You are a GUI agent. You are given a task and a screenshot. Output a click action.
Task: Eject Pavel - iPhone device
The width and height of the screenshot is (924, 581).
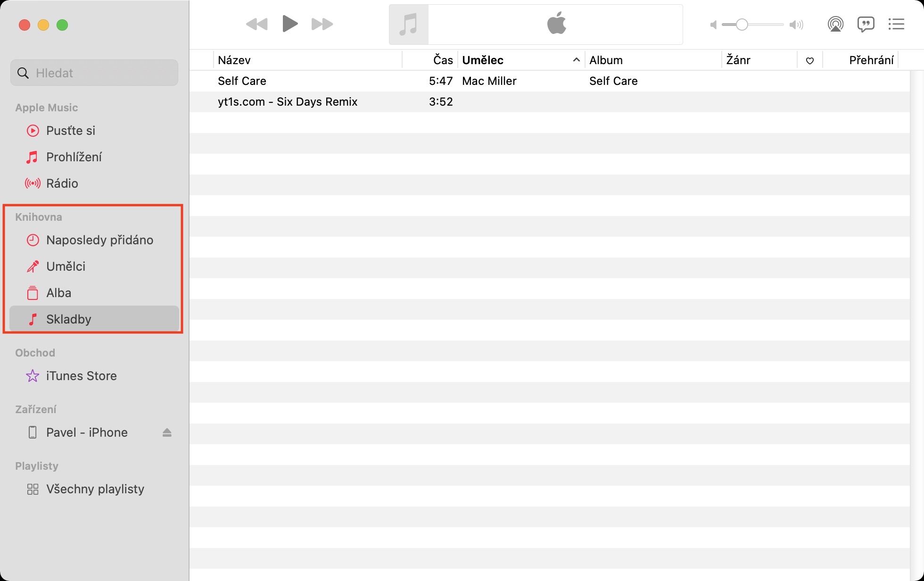(x=167, y=432)
